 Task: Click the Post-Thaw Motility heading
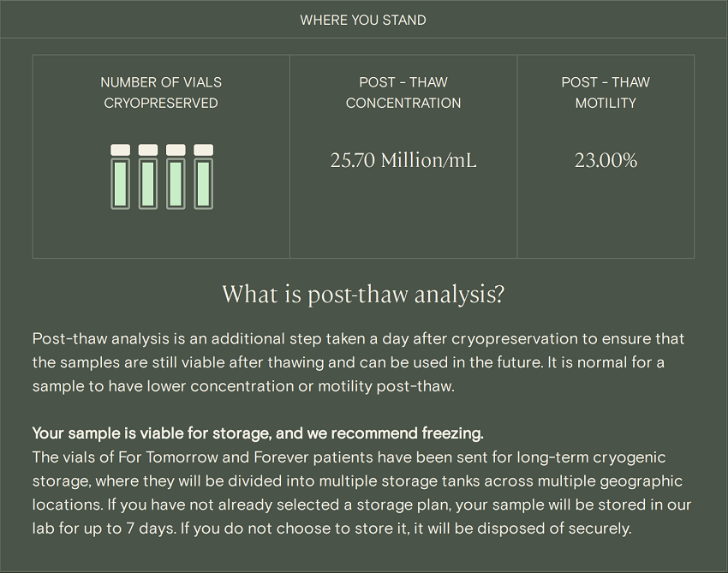606,93
